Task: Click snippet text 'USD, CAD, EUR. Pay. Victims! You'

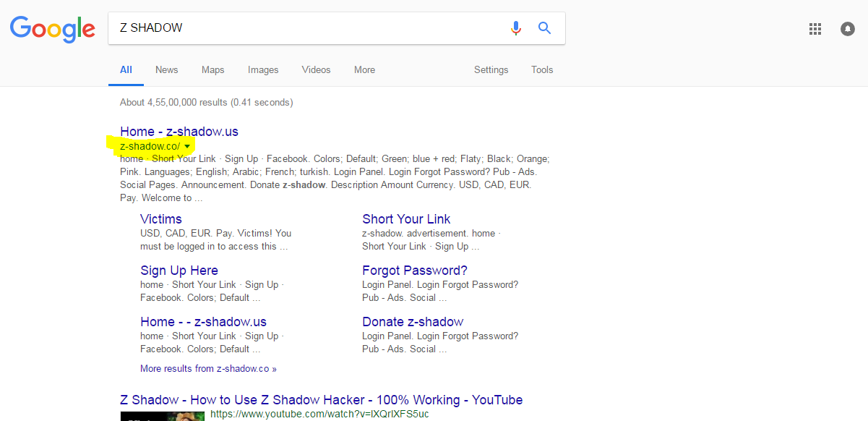Action: pos(215,234)
